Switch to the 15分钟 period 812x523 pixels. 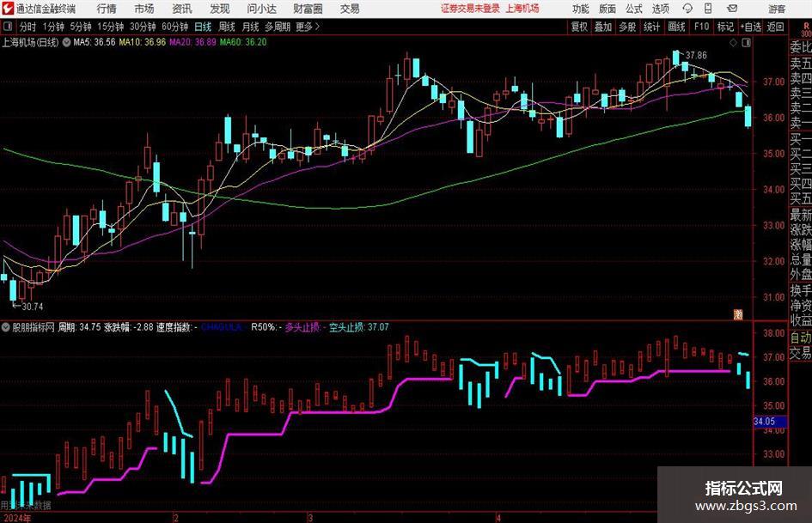tap(110, 27)
